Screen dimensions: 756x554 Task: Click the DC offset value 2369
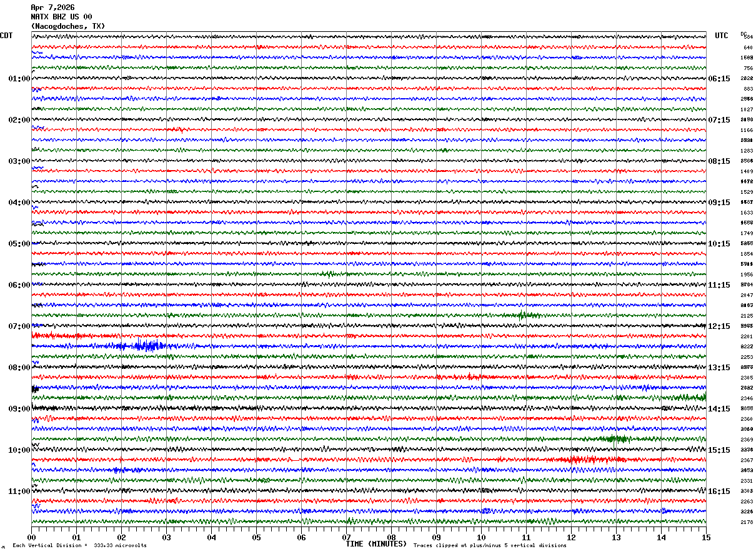[747, 440]
